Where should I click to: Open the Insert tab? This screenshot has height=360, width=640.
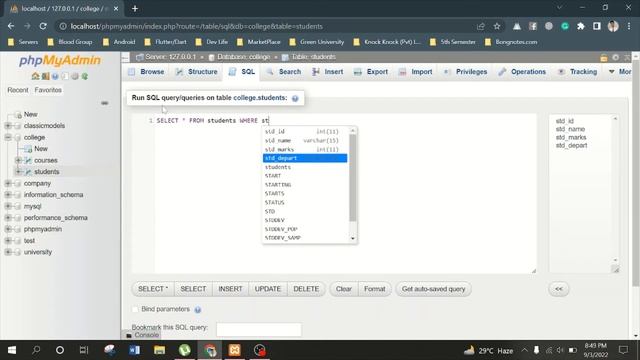click(x=328, y=71)
